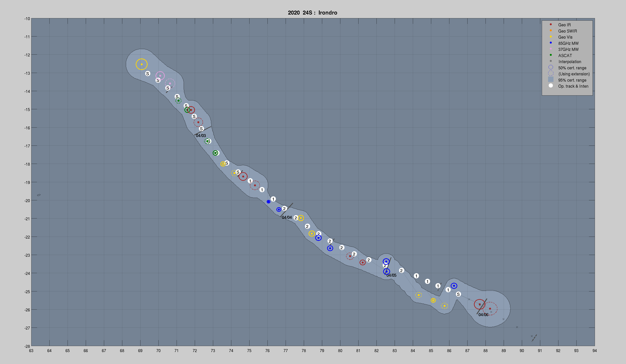626x364 pixels.
Task: Click the 50% cert. range circle symbol
Action: (551, 67)
